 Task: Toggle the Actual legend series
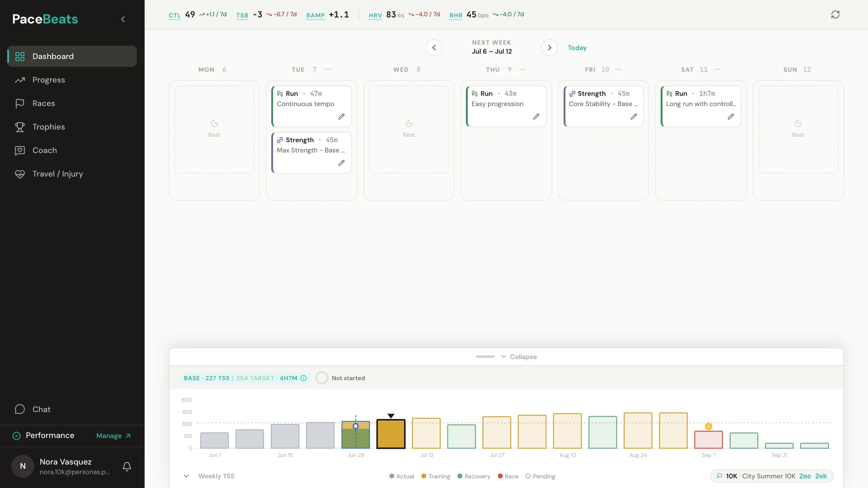(x=401, y=476)
